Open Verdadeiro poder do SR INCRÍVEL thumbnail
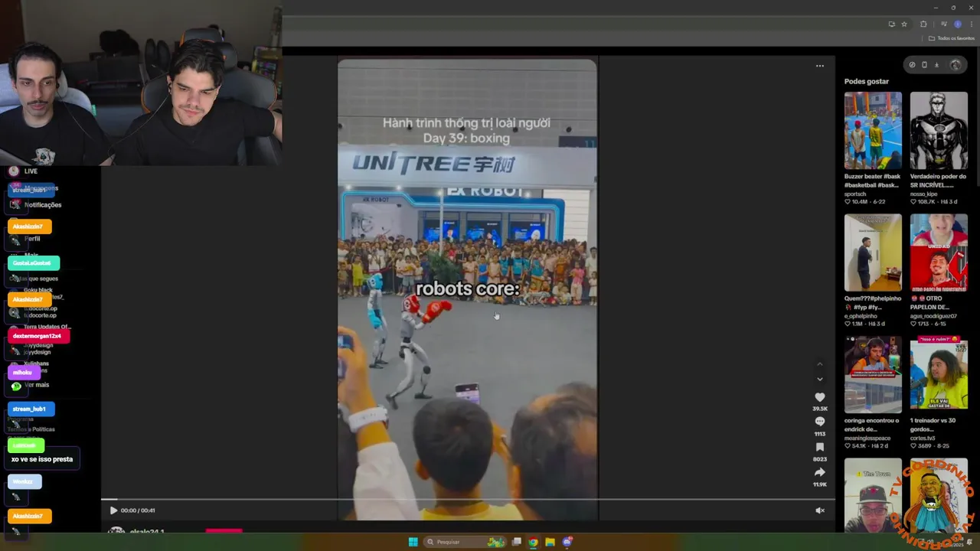The image size is (980, 551). pos(939,131)
